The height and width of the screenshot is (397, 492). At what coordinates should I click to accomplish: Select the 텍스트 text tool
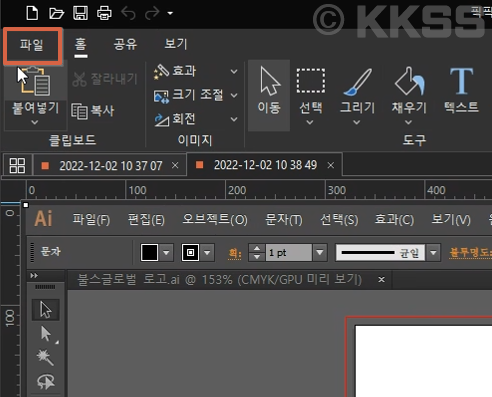461,90
